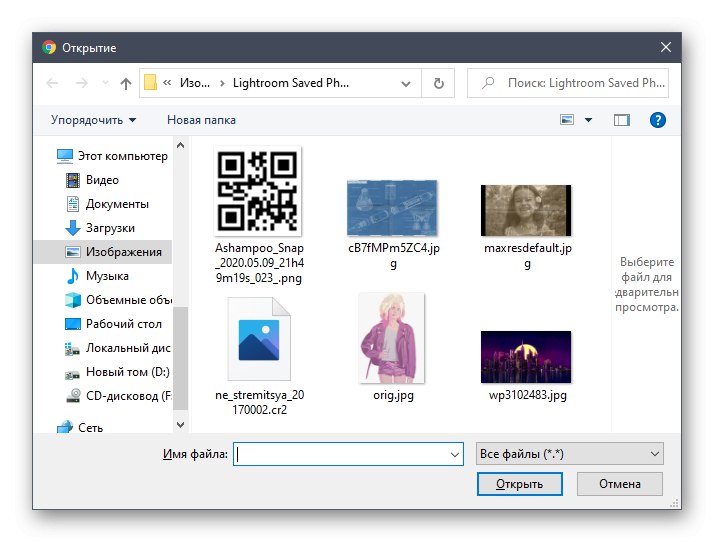Click the Видео film-strip icon
Viewport: 714px width, 542px height.
72,180
